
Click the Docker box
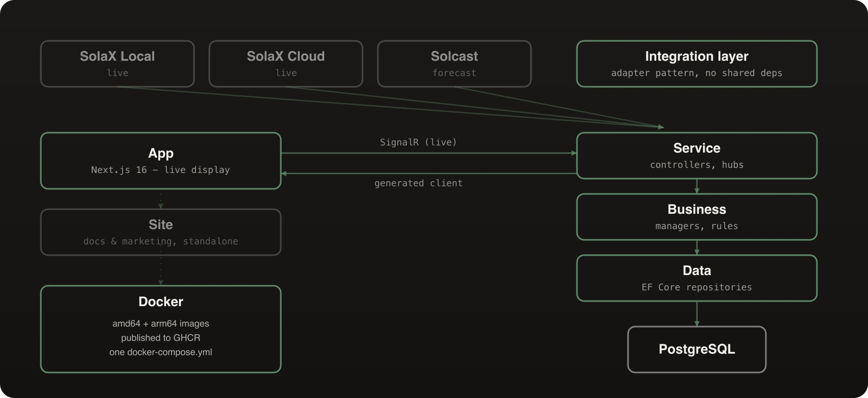click(x=161, y=329)
